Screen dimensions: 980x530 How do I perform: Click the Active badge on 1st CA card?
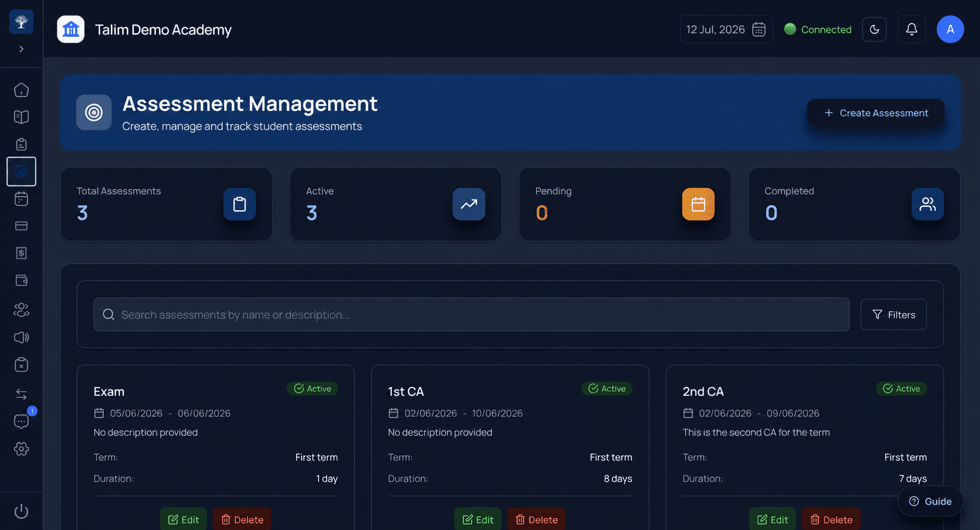607,389
